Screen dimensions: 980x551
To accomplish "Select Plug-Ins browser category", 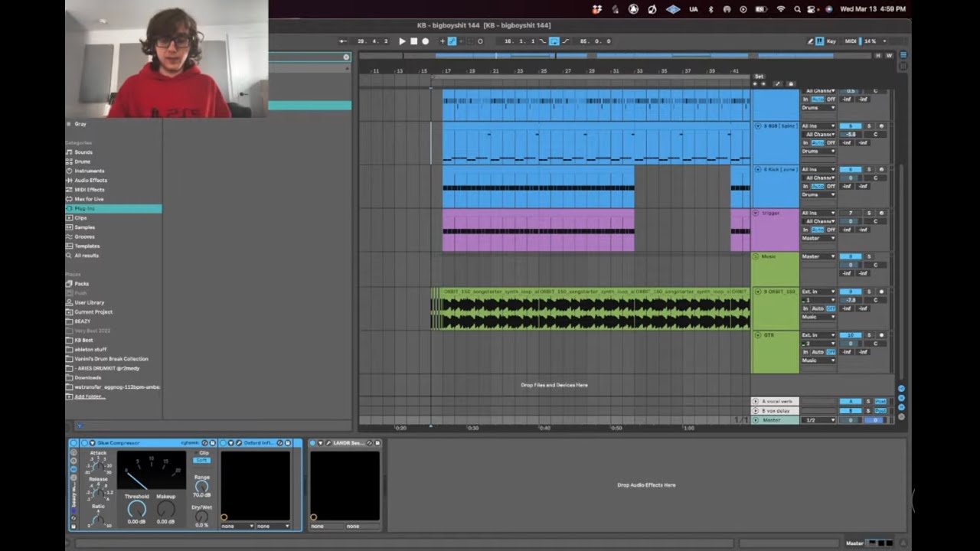I will click(x=113, y=208).
